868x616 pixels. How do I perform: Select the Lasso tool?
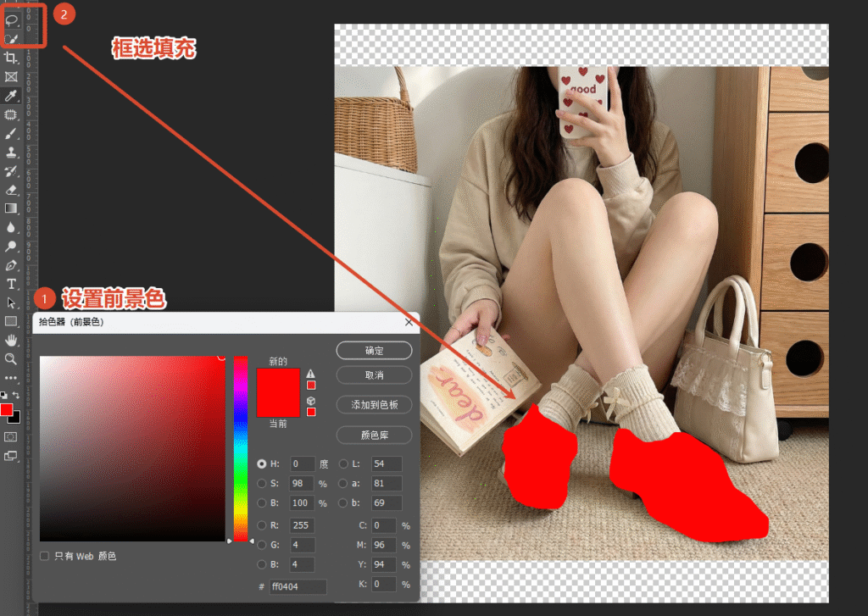12,19
